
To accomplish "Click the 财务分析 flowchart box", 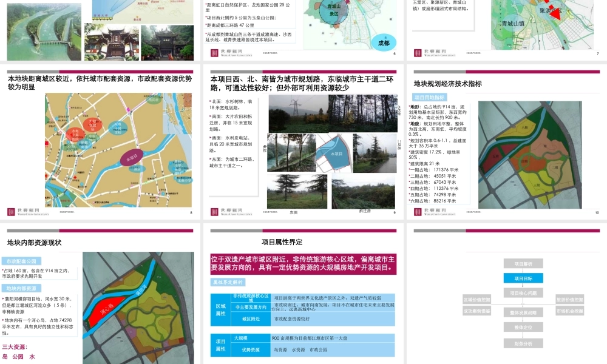I will 523,343.
